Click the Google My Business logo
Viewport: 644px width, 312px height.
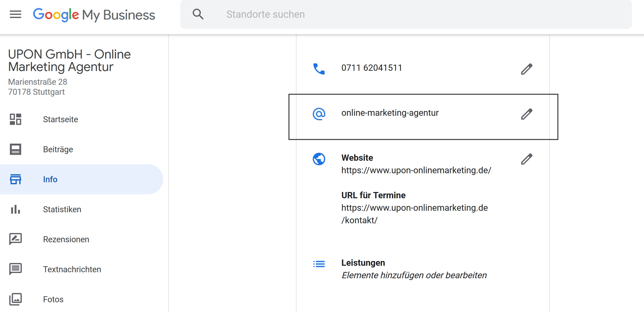coord(94,14)
